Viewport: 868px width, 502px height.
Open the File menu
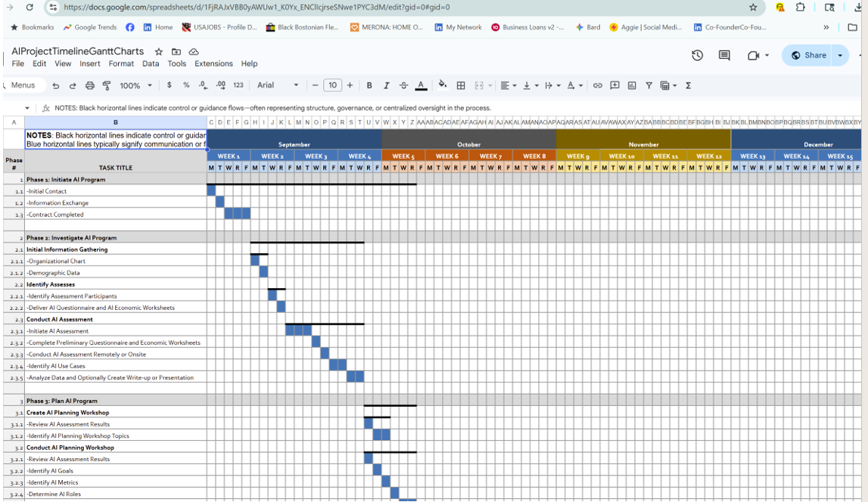point(17,64)
